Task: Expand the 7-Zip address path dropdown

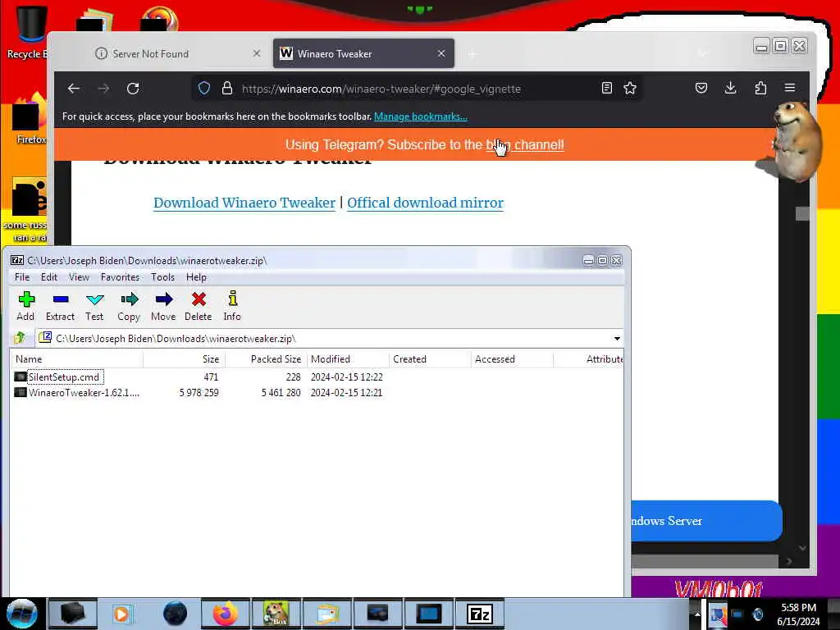Action: click(x=617, y=339)
